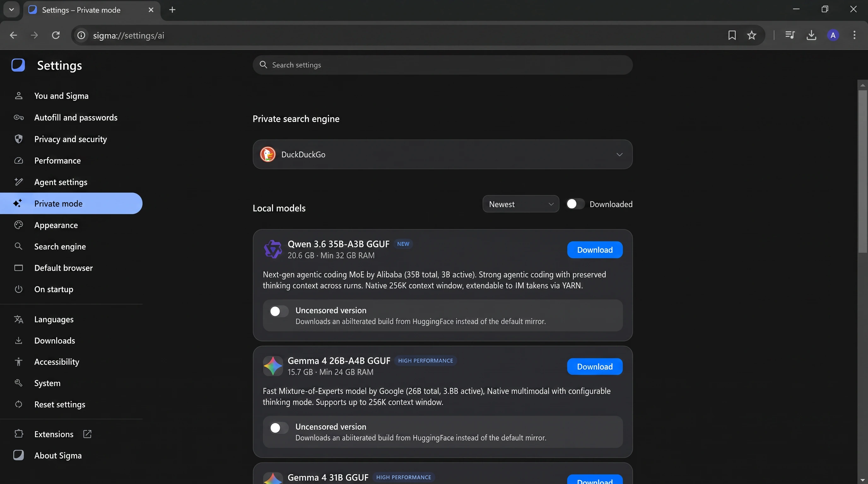868x484 pixels.
Task: Open the three-dot browser menu
Action: 854,35
